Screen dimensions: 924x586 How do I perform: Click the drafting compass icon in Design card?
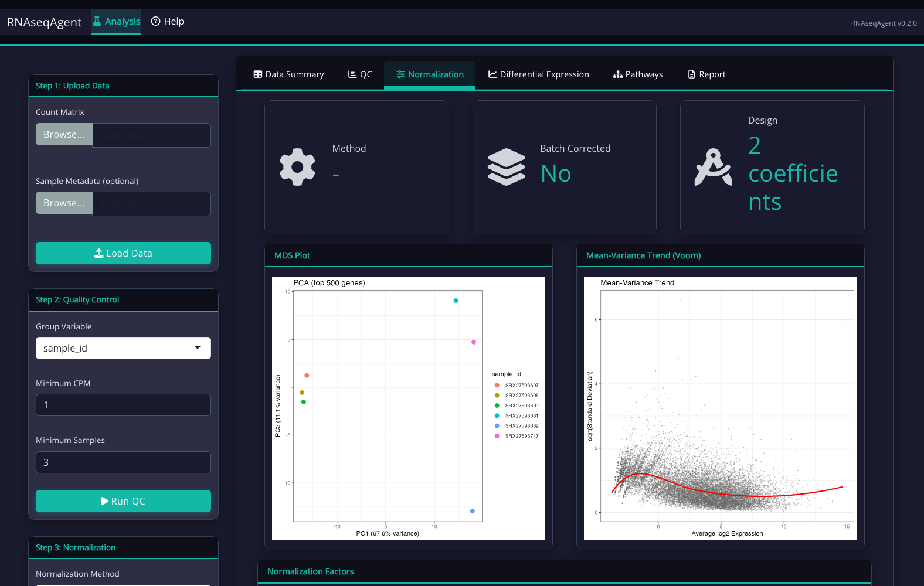713,167
